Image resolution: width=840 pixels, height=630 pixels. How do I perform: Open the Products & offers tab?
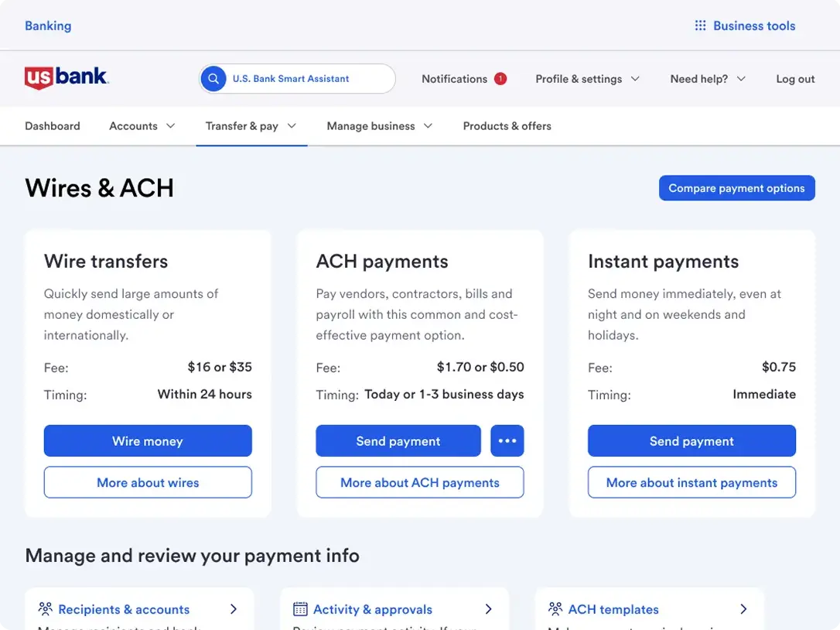tap(507, 126)
